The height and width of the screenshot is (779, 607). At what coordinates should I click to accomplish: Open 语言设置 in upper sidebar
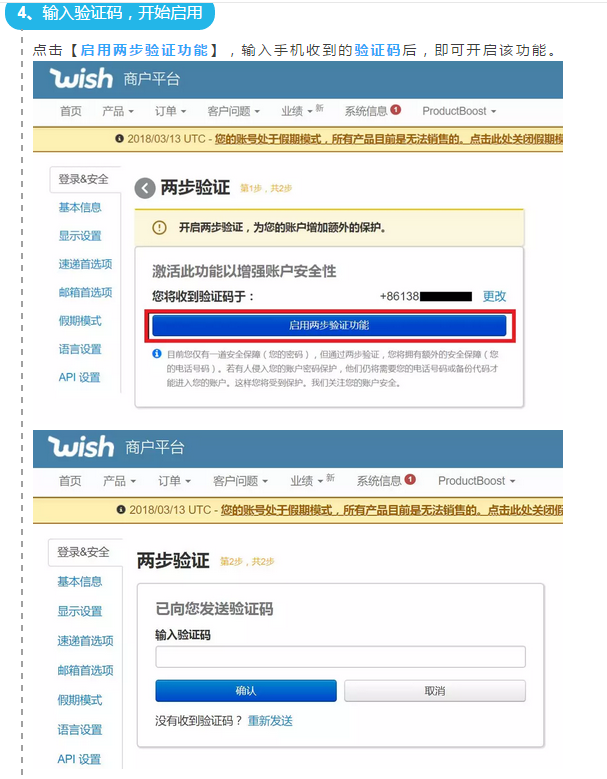[80, 349]
